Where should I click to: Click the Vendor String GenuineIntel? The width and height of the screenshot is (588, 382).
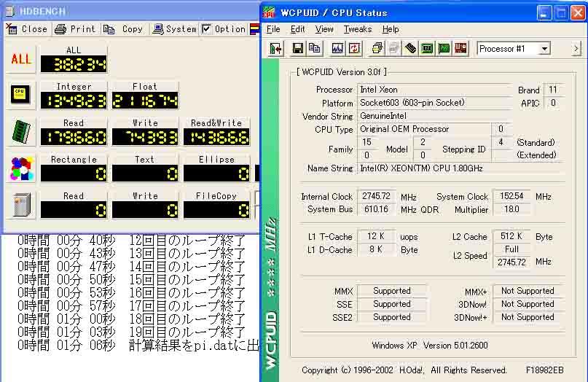tap(434, 116)
